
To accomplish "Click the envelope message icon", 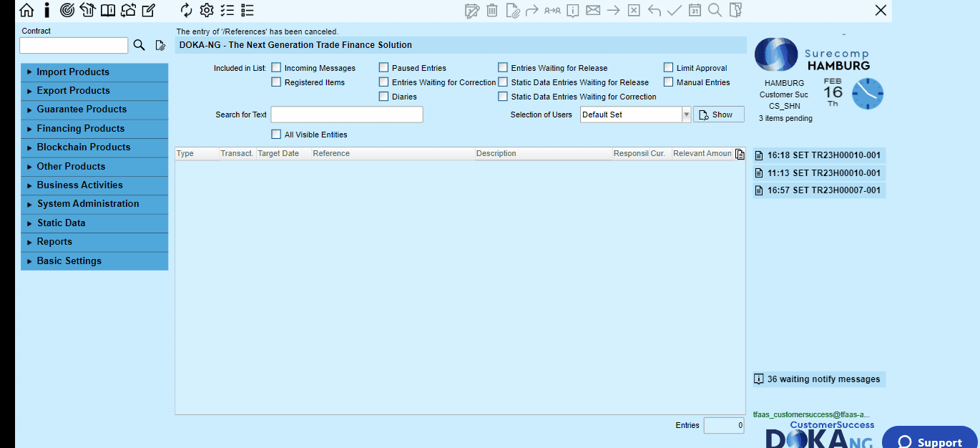I will point(593,10).
